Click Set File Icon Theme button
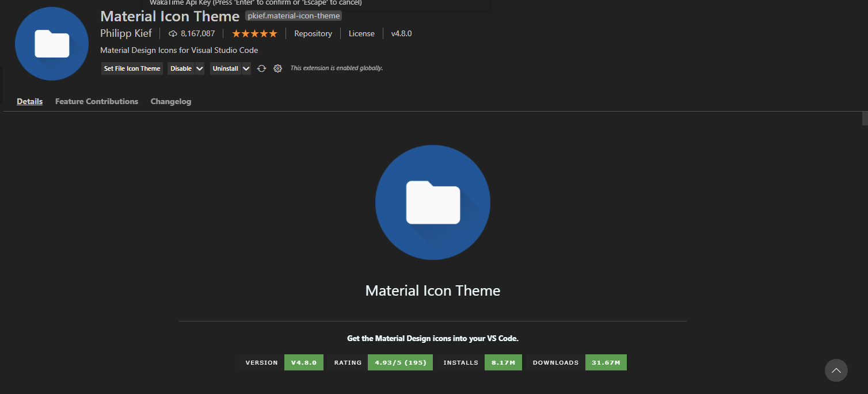Screen dimensions: 868x394 point(132,68)
